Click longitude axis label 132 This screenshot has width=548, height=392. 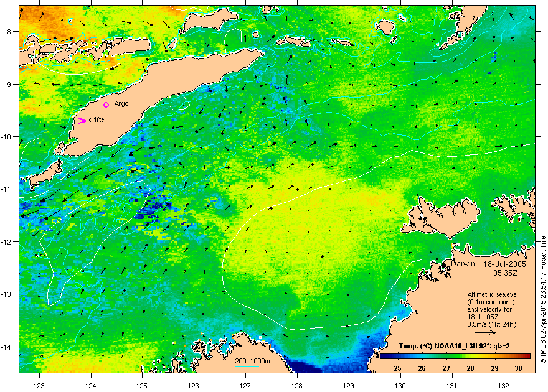click(504, 386)
